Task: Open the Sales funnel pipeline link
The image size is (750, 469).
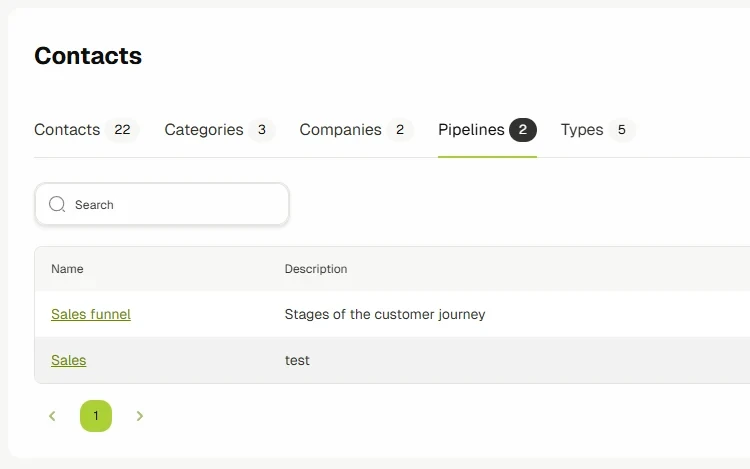Action: (x=91, y=314)
